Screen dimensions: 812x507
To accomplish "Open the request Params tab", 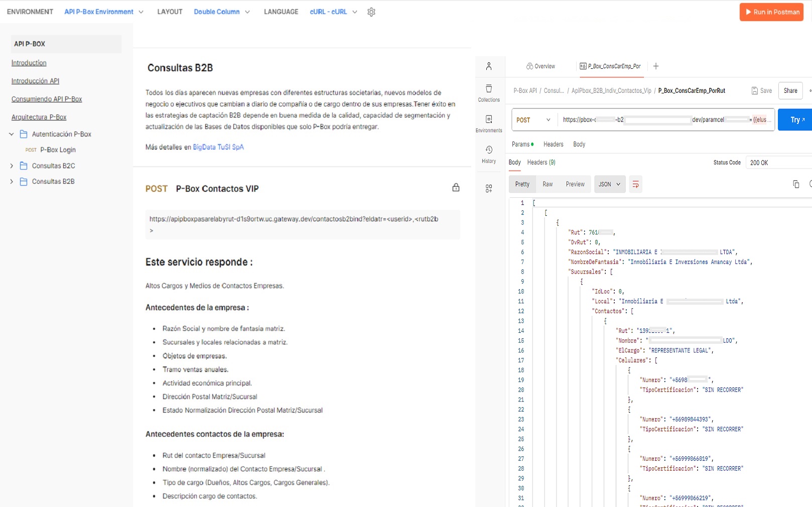I will tap(522, 144).
